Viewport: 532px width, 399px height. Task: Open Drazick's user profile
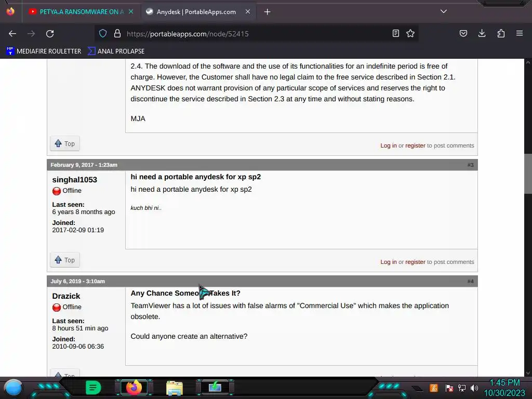(66, 296)
